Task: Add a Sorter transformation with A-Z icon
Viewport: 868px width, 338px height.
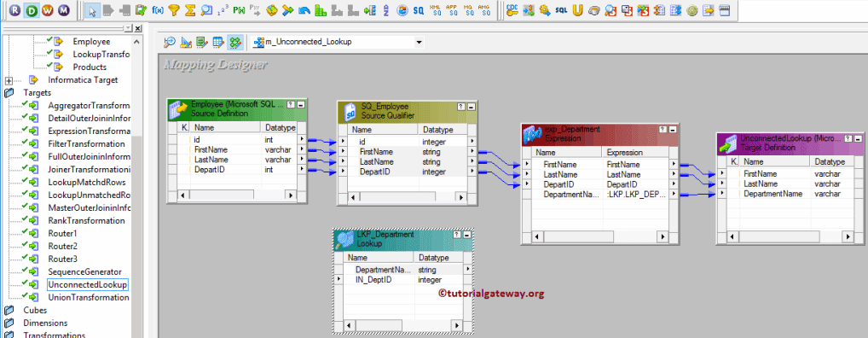Action: [386, 10]
